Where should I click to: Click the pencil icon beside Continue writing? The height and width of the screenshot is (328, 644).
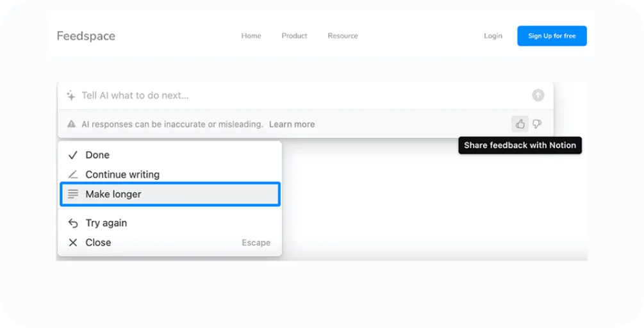click(x=72, y=174)
